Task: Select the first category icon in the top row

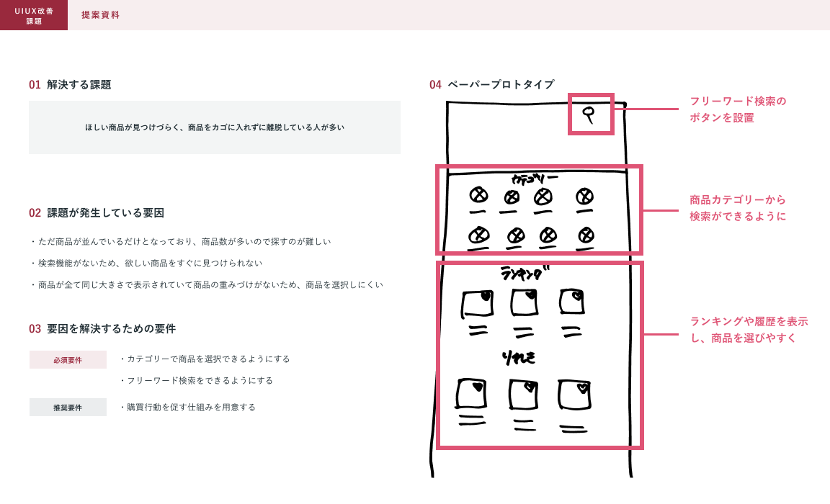Action: (x=478, y=194)
